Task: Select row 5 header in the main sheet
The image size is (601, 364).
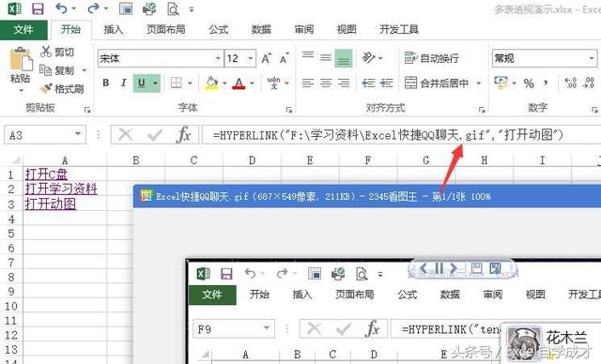Action: point(11,233)
